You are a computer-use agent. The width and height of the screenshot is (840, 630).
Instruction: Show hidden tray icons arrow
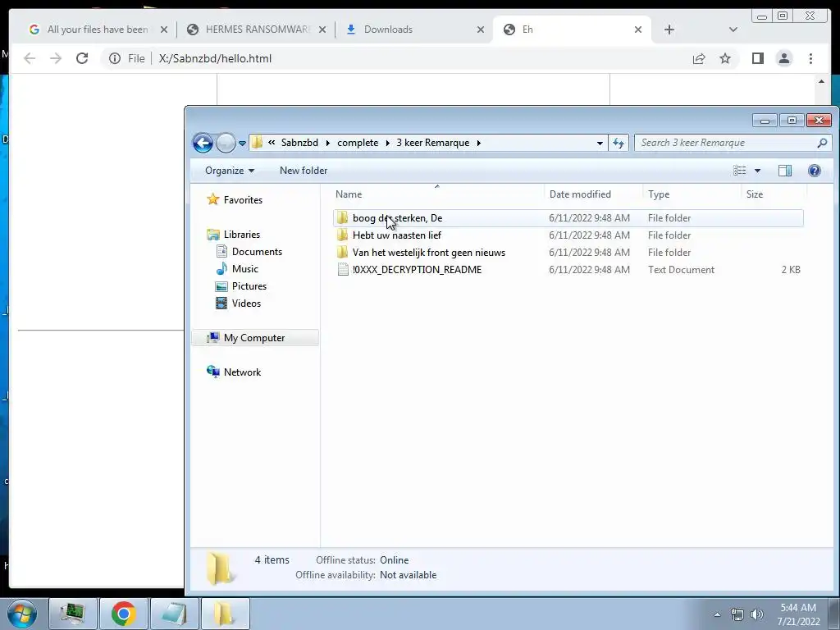click(x=717, y=614)
